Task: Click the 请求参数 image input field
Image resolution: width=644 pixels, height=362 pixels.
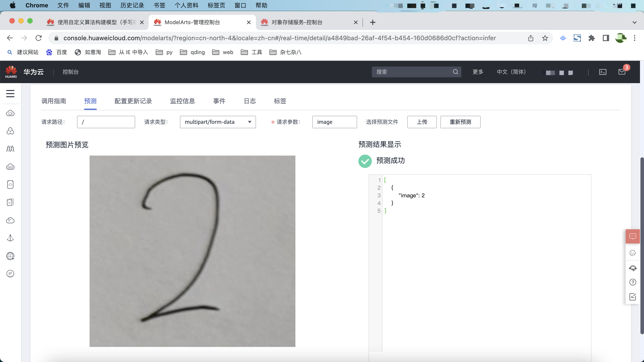Action: click(334, 122)
